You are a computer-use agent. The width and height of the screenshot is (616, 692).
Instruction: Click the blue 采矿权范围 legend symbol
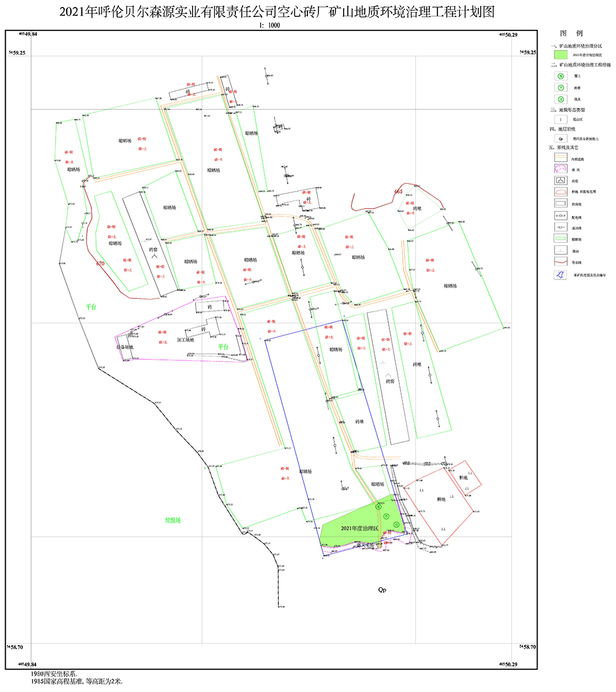coord(560,275)
